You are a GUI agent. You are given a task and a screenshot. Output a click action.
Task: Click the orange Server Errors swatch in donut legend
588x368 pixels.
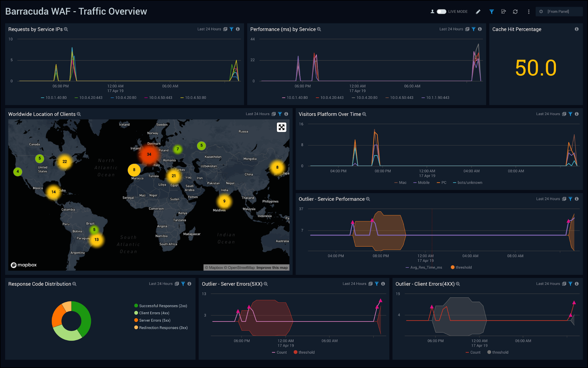coord(136,320)
